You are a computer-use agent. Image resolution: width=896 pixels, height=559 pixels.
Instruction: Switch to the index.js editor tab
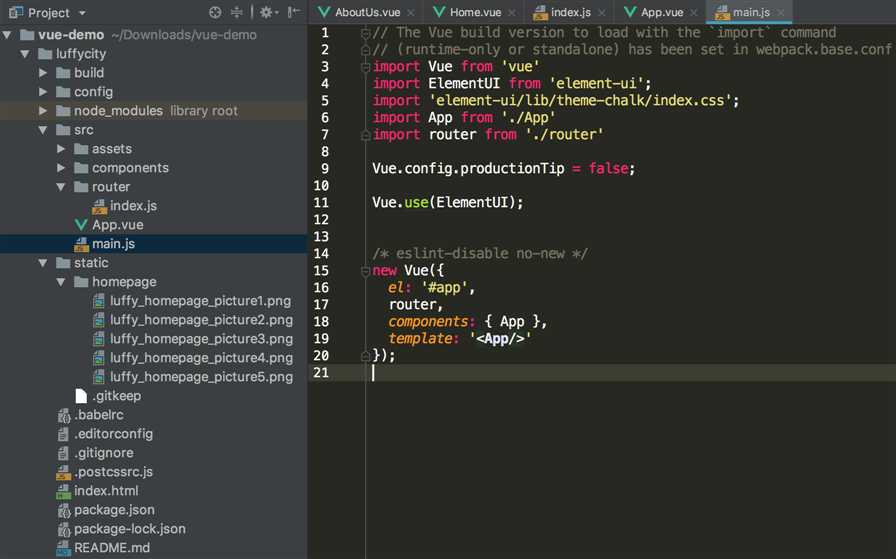coord(570,12)
